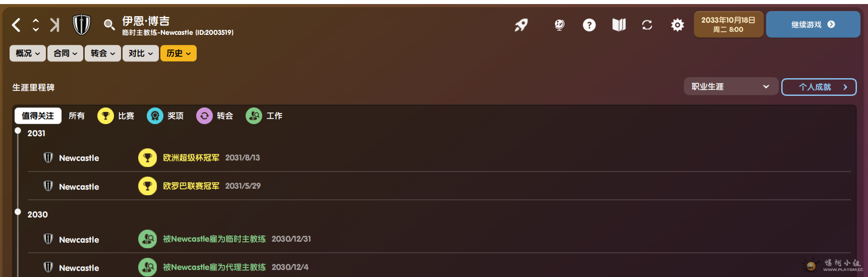Click the back arrow icon

(x=16, y=25)
